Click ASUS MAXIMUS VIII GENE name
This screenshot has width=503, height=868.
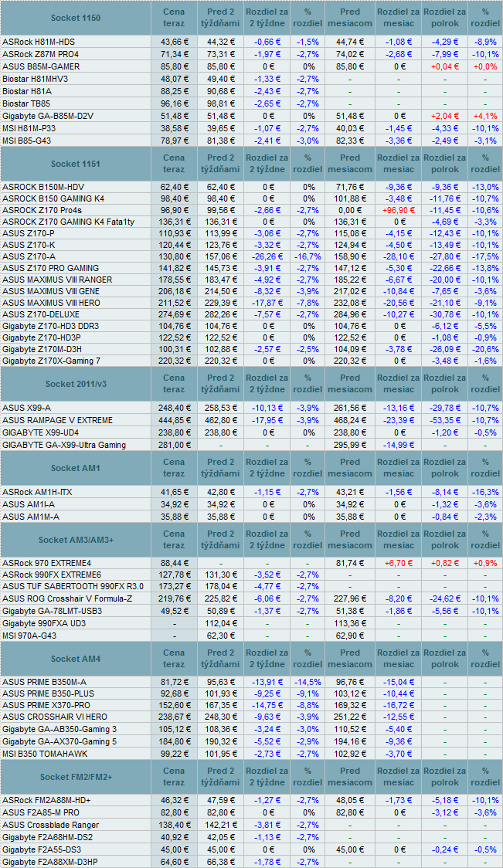pos(51,292)
